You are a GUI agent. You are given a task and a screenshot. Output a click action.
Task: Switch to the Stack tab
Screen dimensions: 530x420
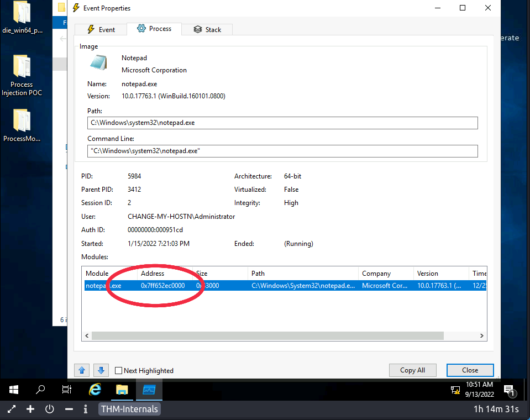(x=207, y=29)
